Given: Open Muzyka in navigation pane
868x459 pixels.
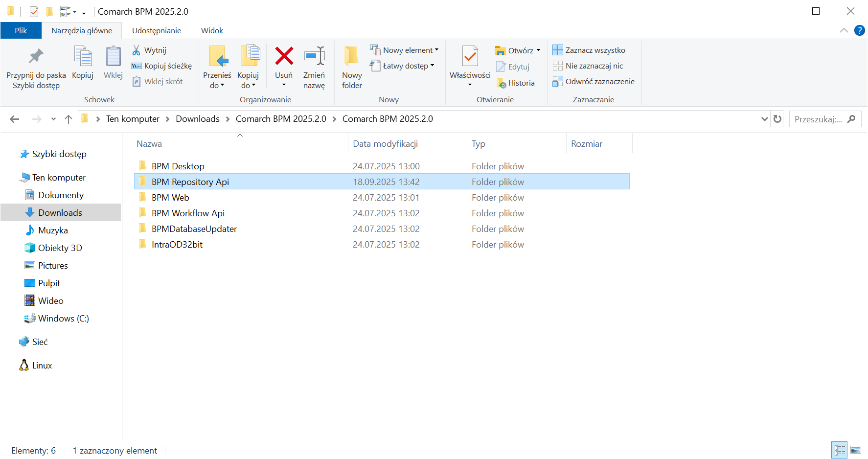Looking at the screenshot, I should tap(47, 230).
